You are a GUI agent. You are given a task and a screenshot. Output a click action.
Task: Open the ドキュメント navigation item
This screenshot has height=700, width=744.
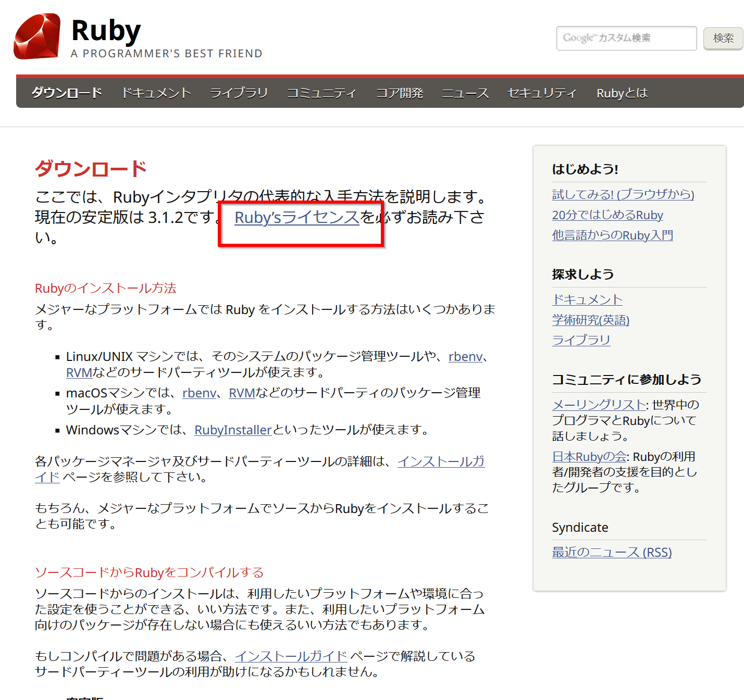click(x=156, y=93)
